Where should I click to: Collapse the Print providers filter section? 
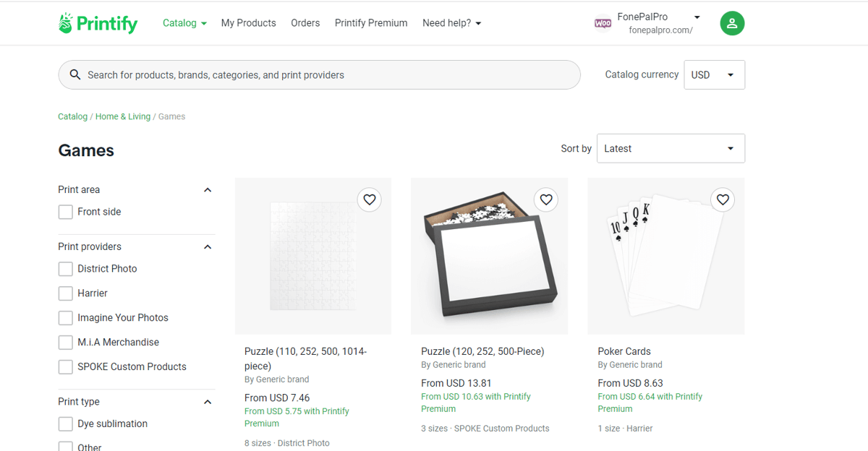[x=208, y=246]
